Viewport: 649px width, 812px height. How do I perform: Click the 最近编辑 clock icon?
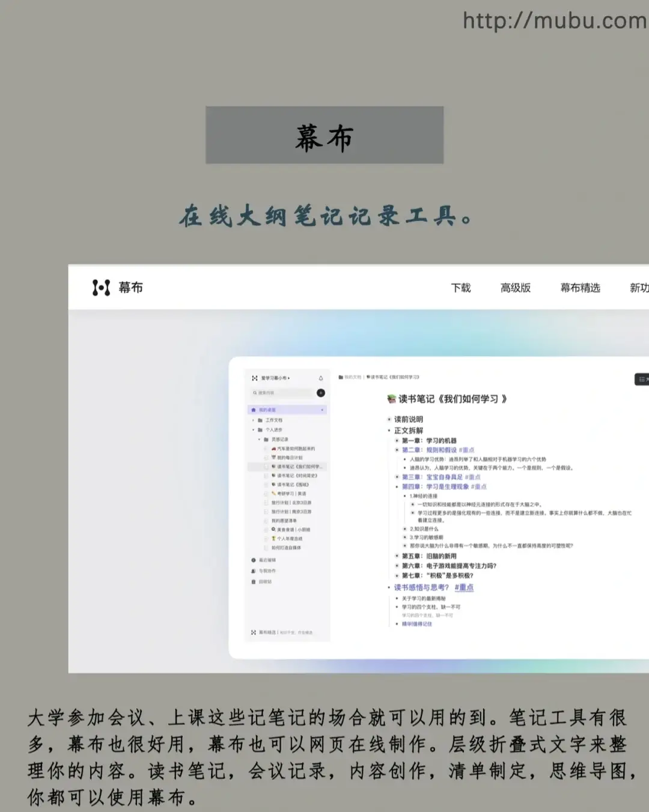point(254,560)
